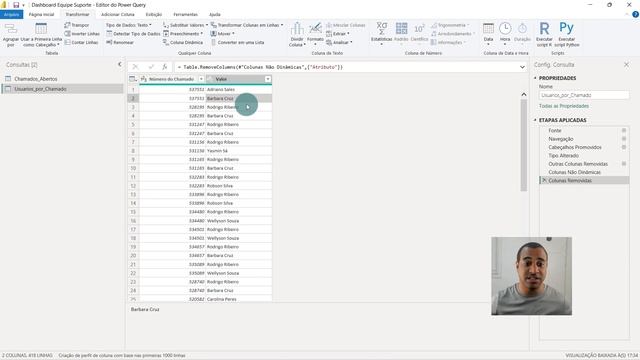Click the formula bar text
The image size is (640, 360).
[260, 67]
